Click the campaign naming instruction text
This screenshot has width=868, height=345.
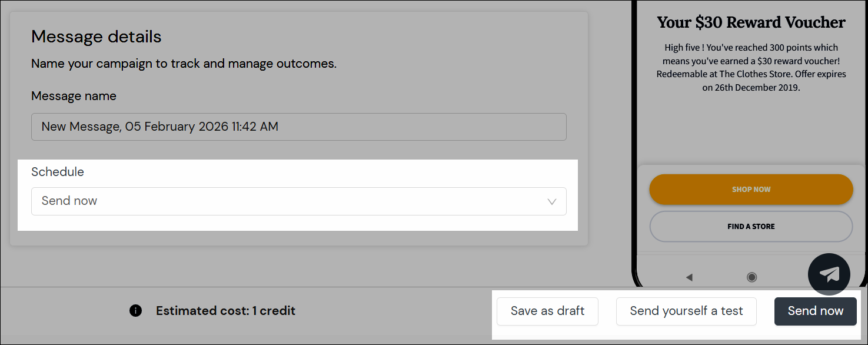click(184, 64)
